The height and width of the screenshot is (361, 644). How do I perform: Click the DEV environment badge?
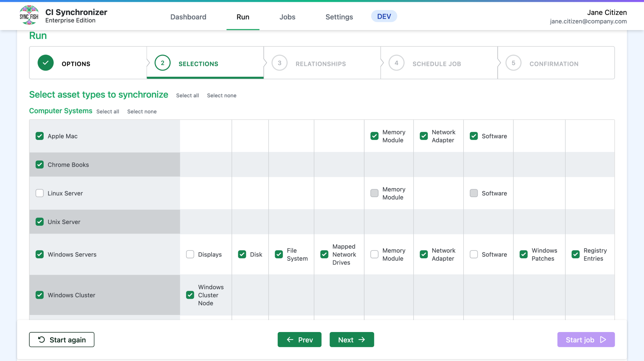pos(384,16)
